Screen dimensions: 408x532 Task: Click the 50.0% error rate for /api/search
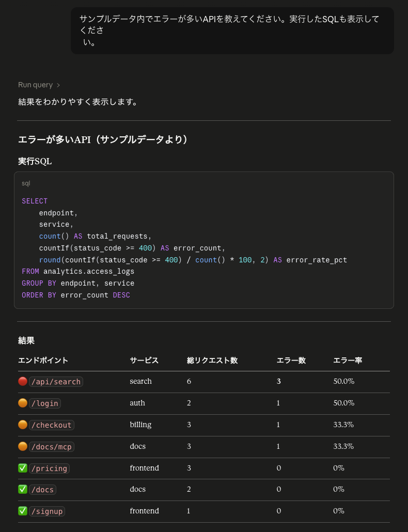tap(344, 381)
